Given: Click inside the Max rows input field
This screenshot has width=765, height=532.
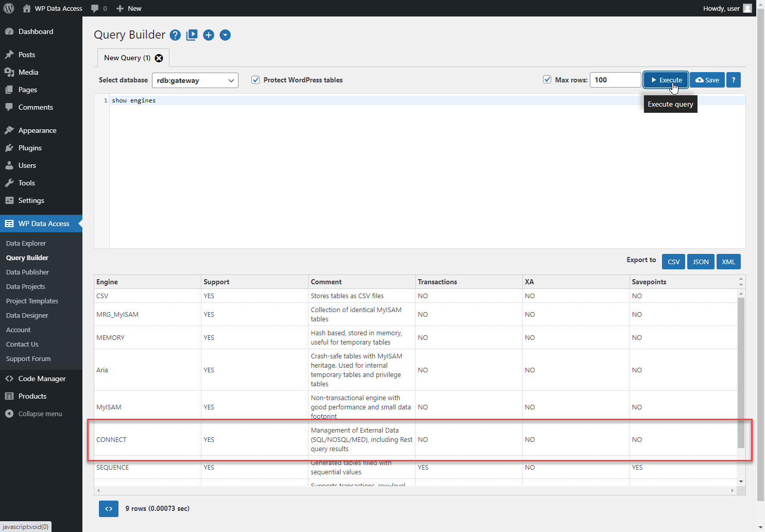Looking at the screenshot, I should click(x=615, y=80).
